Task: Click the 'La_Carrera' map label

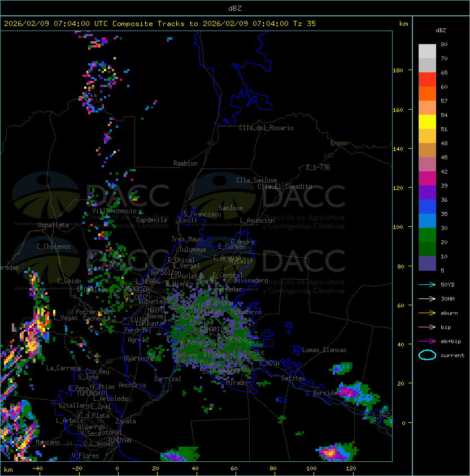Action: click(63, 368)
